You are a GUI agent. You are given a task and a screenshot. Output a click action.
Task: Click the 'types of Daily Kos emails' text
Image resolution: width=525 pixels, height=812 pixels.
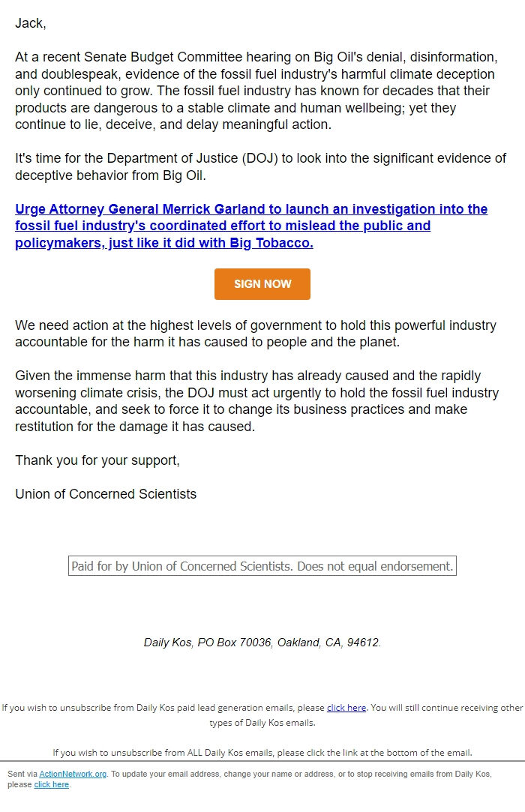point(262,724)
